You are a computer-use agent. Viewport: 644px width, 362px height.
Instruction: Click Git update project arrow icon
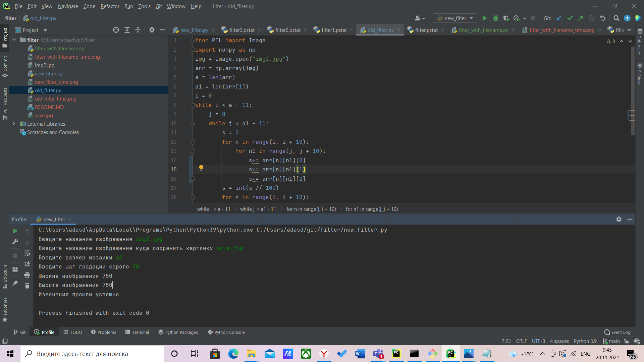[x=559, y=18]
